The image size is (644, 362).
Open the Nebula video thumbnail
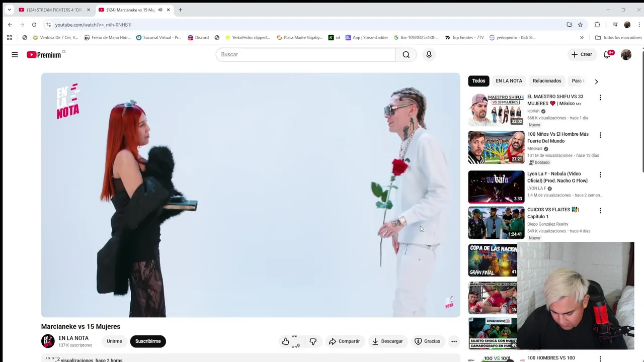point(496,187)
